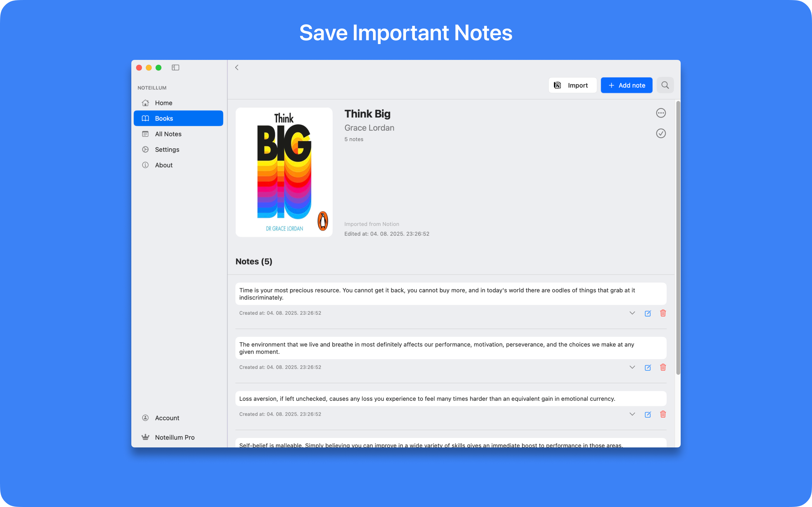The height and width of the screenshot is (507, 812).
Task: Click the Add note button
Action: [626, 85]
